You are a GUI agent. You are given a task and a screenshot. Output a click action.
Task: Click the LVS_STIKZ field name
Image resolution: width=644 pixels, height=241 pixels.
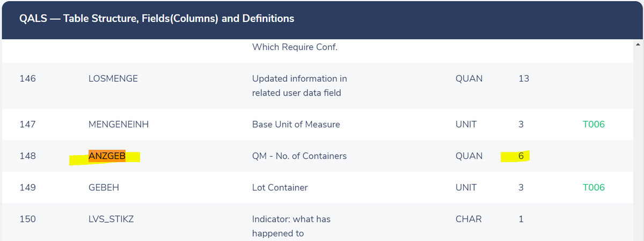111,219
